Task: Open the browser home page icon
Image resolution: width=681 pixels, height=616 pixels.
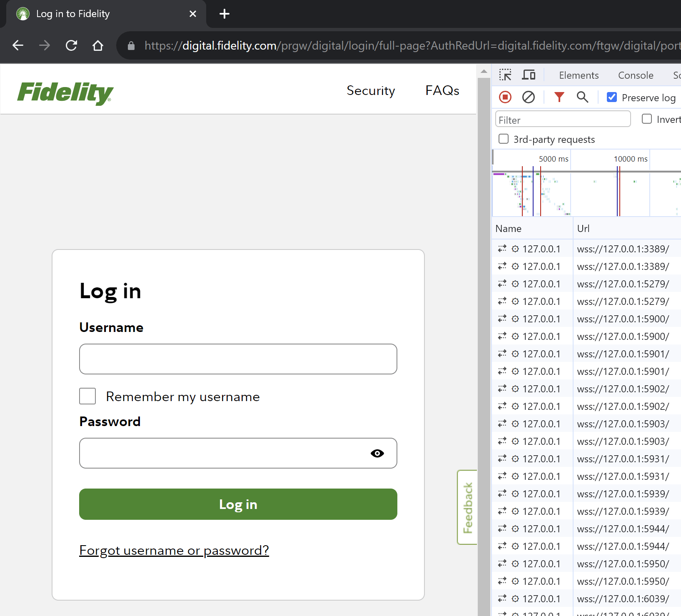Action: click(98, 45)
